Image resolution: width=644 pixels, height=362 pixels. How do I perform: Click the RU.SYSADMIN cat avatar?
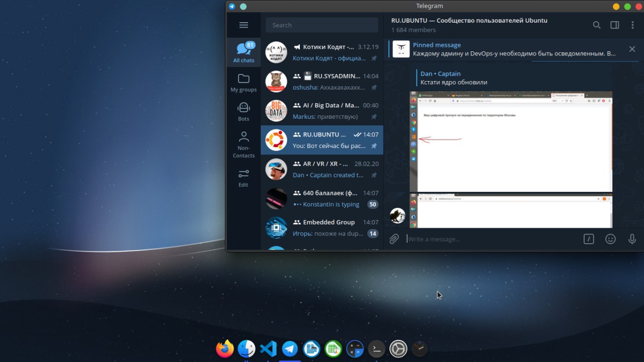click(276, 82)
